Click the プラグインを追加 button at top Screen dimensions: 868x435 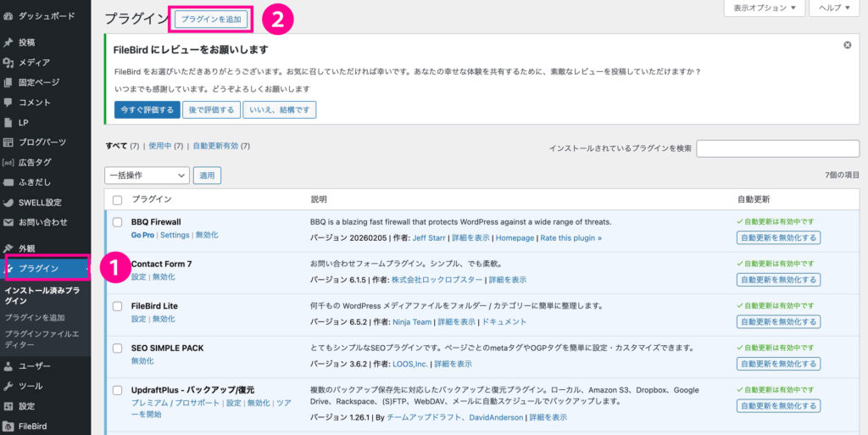211,18
